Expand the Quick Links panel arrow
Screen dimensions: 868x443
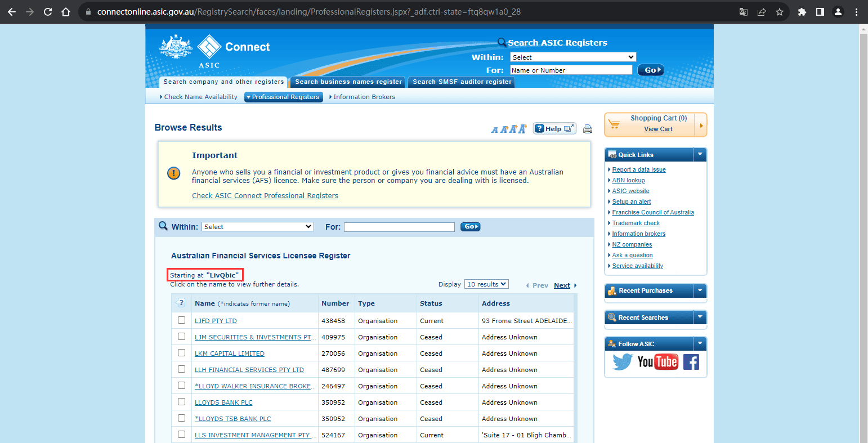pos(700,154)
